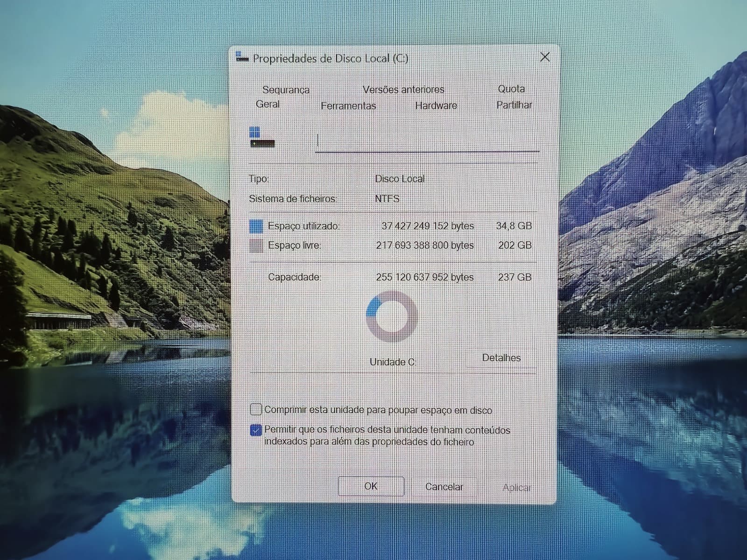Open the Segurança tab
Image resolution: width=747 pixels, height=560 pixels.
(286, 90)
